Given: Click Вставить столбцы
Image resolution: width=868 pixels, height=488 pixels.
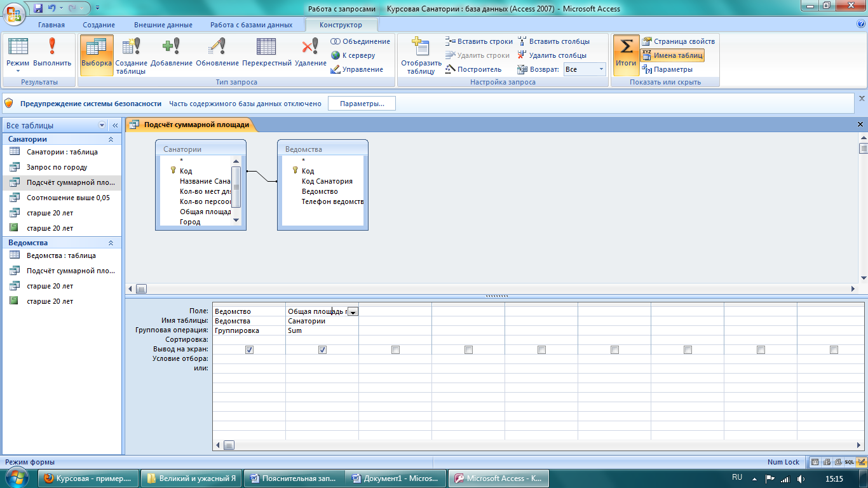Looking at the screenshot, I should tap(553, 41).
